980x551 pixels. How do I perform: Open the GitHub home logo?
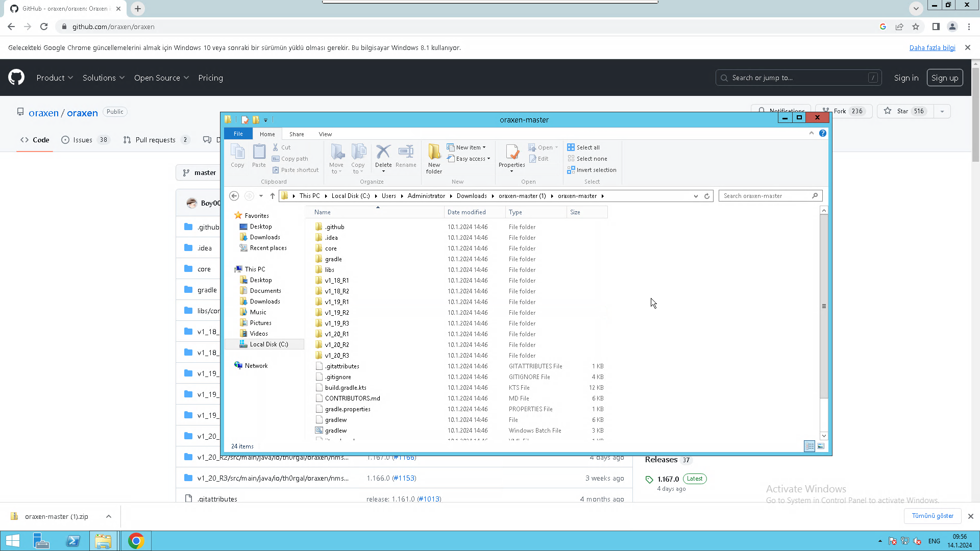(x=16, y=78)
